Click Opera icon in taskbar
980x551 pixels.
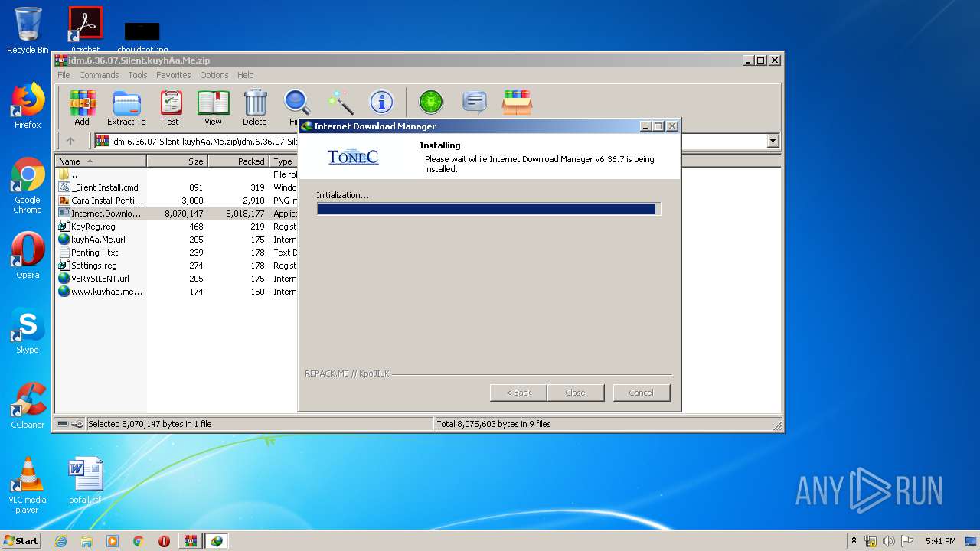tap(164, 541)
